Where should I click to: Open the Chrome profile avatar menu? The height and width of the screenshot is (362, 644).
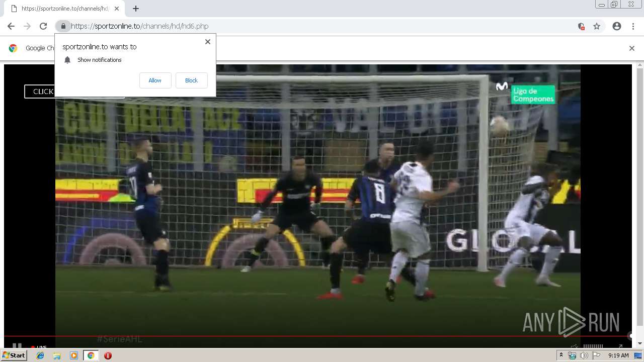click(x=617, y=26)
